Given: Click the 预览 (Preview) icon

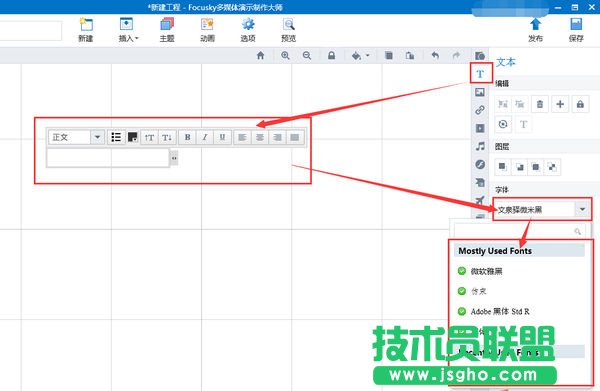Looking at the screenshot, I should click(289, 29).
